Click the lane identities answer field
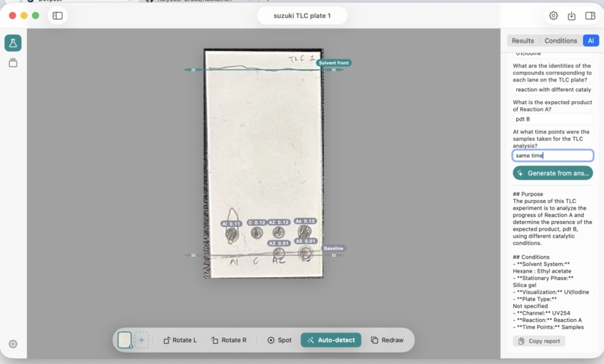 click(x=553, y=89)
